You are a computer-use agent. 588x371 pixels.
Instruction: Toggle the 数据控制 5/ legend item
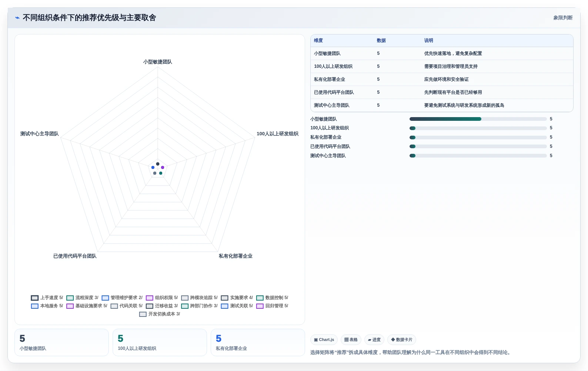coord(272,298)
